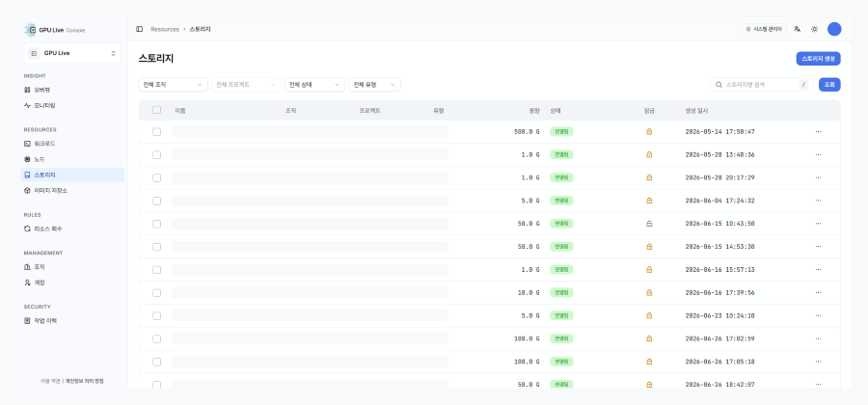Open more actions for row 2026-06-16 17:39:56

[x=818, y=293]
